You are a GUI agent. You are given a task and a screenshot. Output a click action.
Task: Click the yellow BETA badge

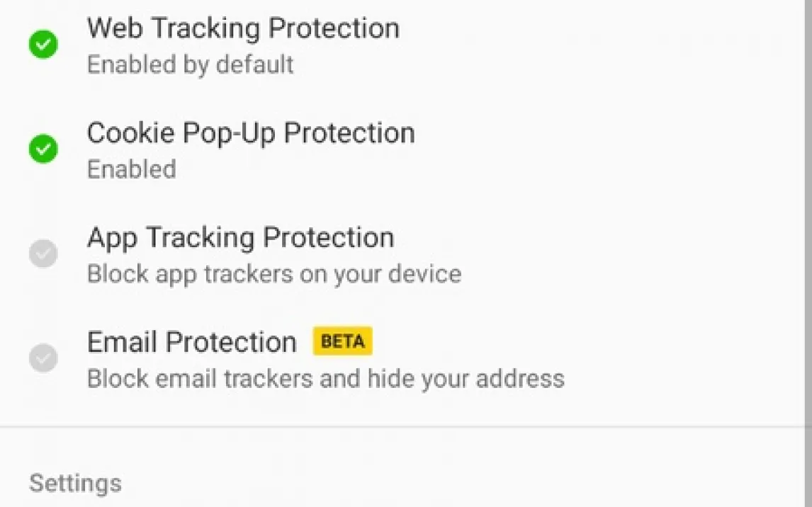point(342,341)
